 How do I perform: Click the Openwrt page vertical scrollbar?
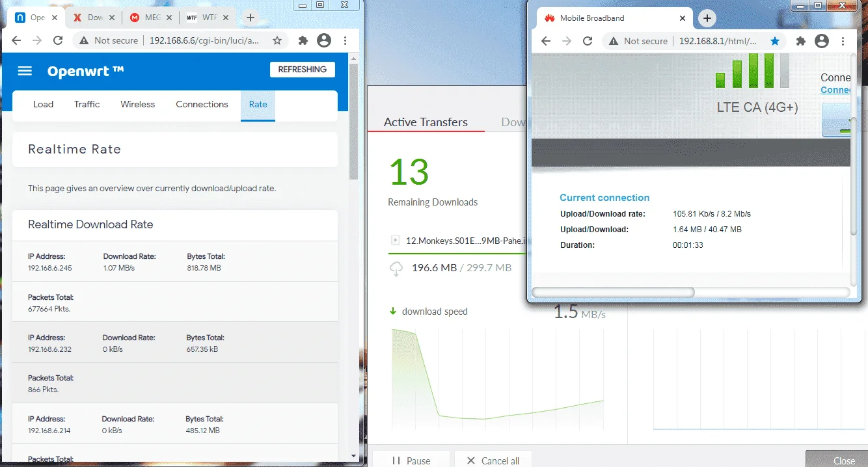(354, 120)
